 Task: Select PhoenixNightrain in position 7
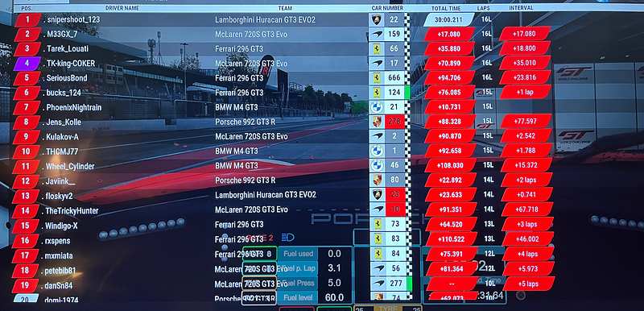tap(73, 108)
